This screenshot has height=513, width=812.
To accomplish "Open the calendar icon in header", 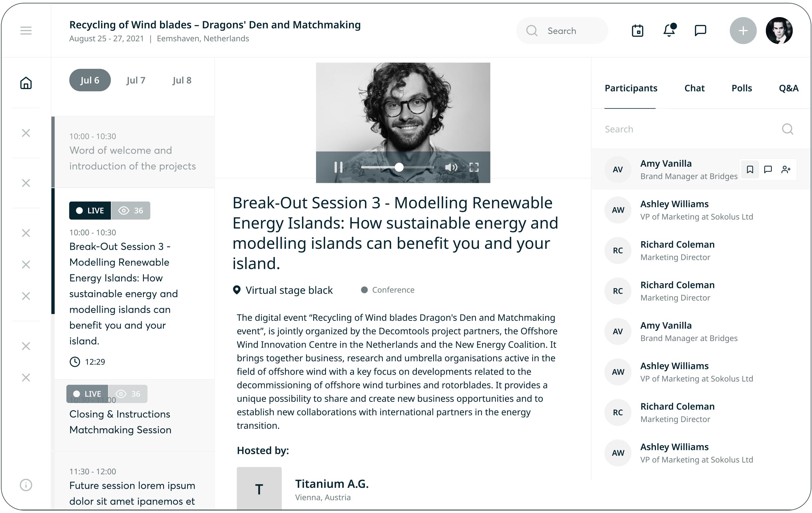I will click(x=637, y=31).
